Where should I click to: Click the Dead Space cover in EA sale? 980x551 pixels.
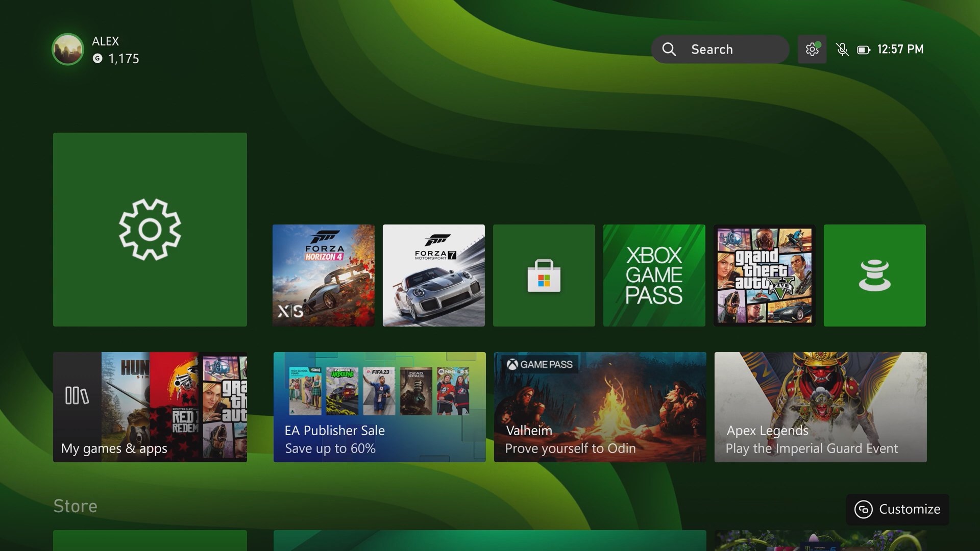click(x=416, y=391)
